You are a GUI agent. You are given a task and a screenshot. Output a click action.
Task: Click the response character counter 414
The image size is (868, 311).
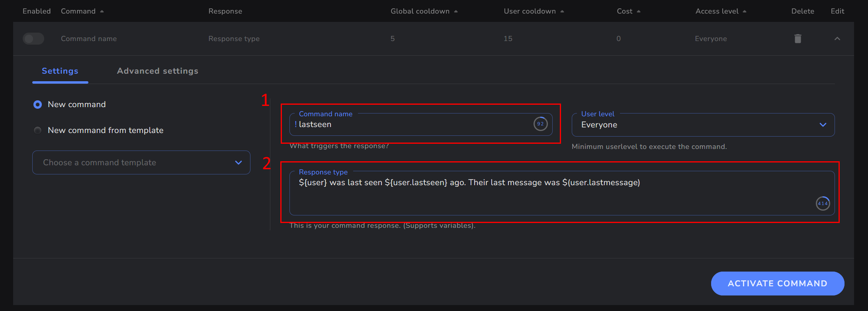(823, 203)
